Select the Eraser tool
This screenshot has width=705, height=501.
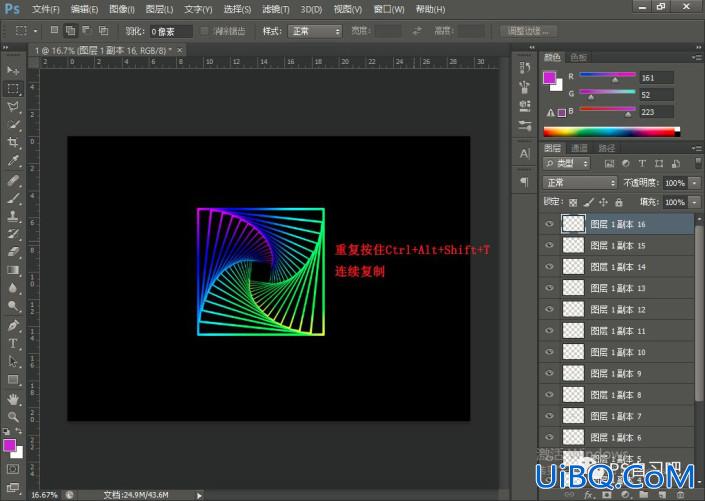coord(13,252)
